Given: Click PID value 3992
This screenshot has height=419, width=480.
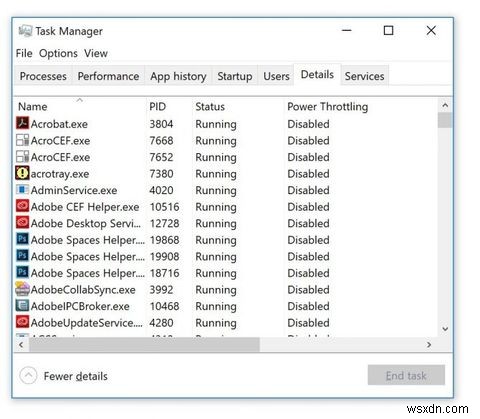Looking at the screenshot, I should (x=161, y=290).
